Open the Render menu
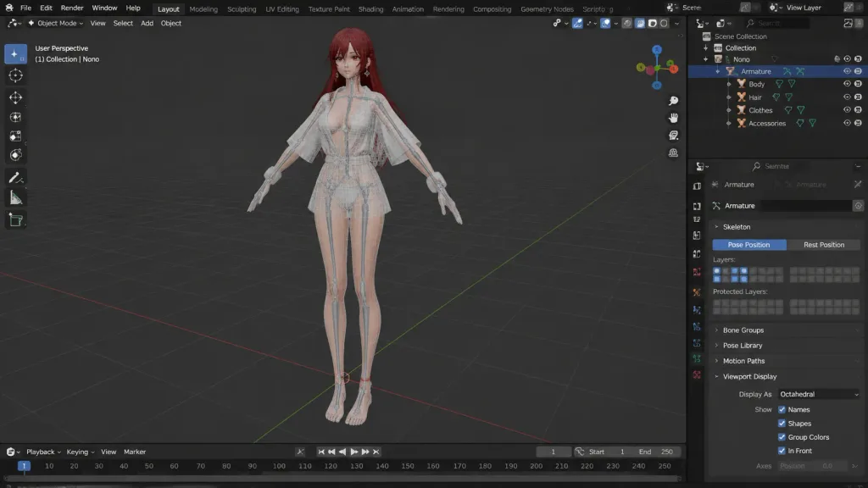 pyautogui.click(x=72, y=8)
